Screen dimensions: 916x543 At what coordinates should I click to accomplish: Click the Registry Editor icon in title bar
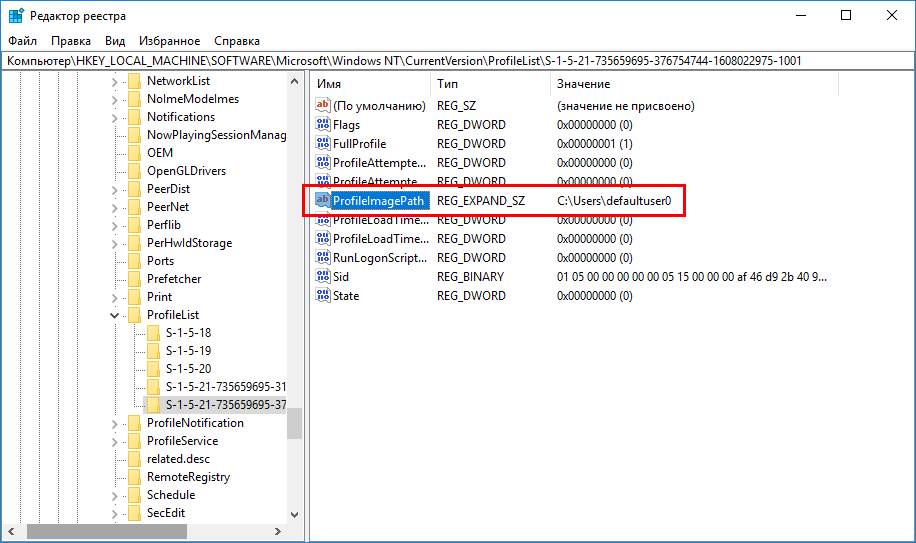[16, 15]
